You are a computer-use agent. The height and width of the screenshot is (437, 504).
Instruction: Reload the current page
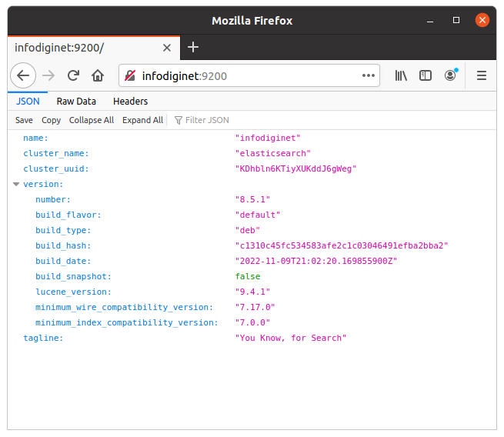pos(73,76)
